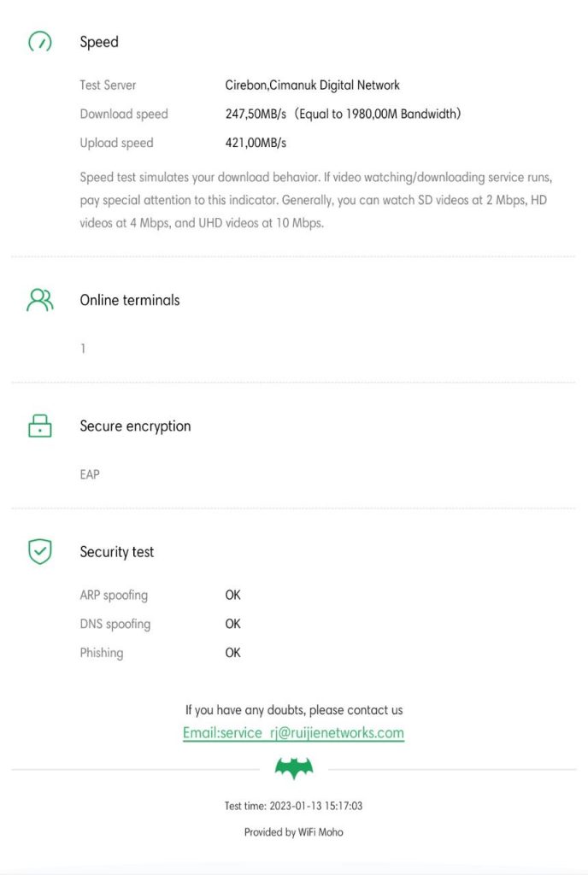Viewport: 588px width, 875px height.
Task: Click the Secure encryption heading
Action: click(x=135, y=426)
